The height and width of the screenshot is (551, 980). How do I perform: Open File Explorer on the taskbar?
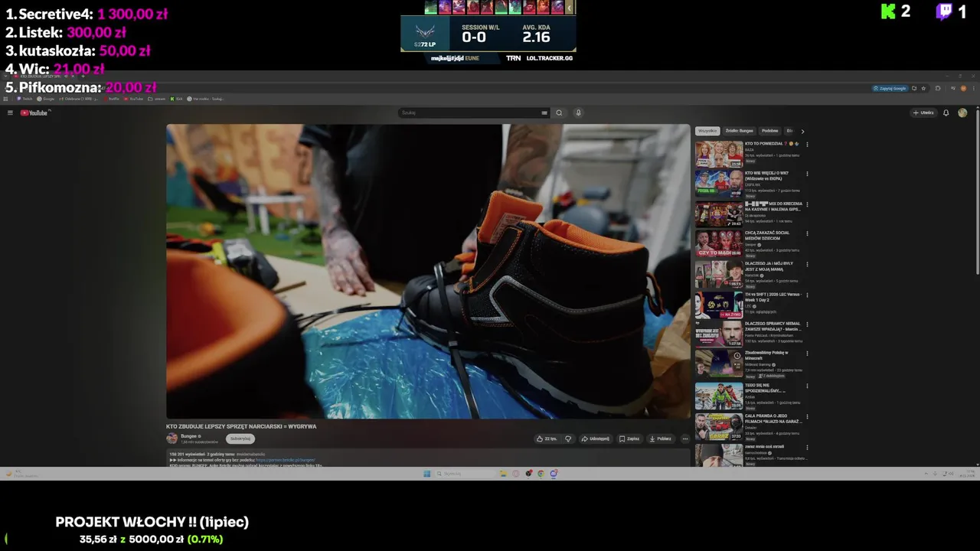click(x=503, y=474)
